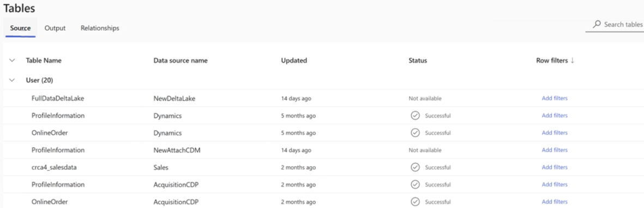
Task: Add filters for Dynamics ProfileInformation row
Action: (x=555, y=116)
